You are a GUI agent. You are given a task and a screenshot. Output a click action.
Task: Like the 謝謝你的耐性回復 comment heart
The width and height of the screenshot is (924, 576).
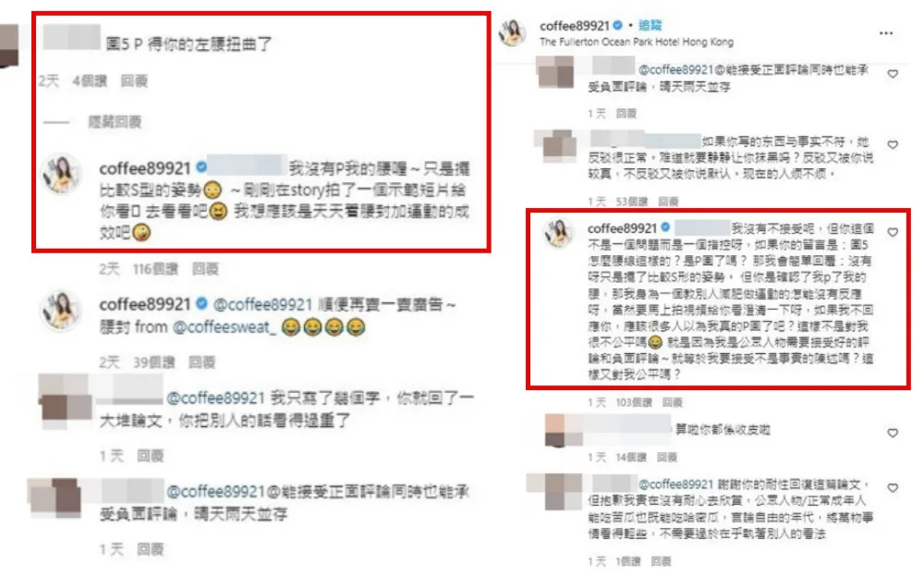point(893,487)
